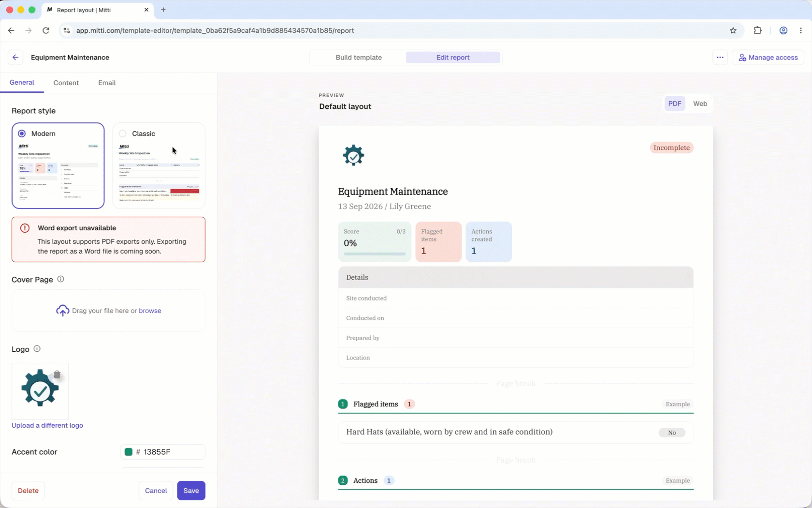
Task: Click the Actions created summary card
Action: point(489,242)
